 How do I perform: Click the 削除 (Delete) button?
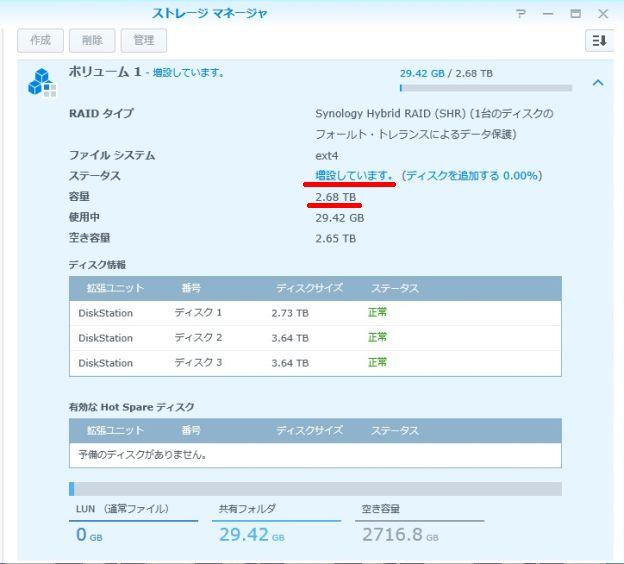pyautogui.click(x=92, y=40)
